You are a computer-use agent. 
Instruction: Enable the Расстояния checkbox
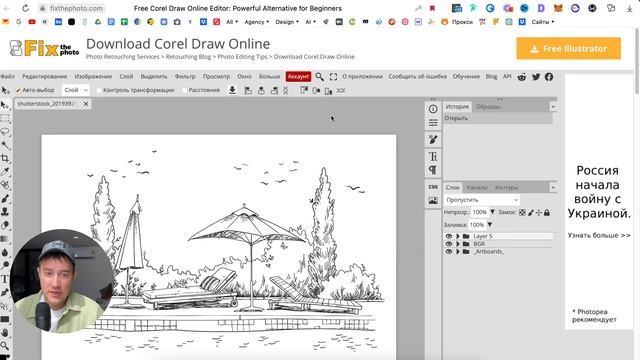[184, 90]
